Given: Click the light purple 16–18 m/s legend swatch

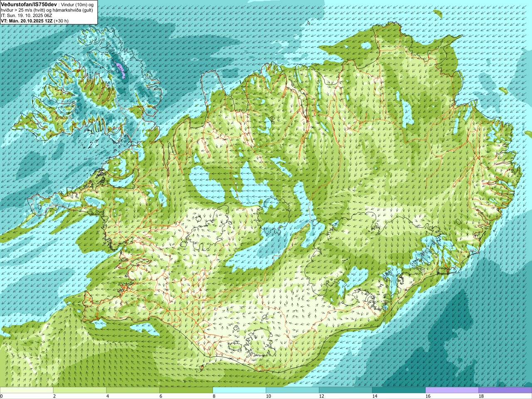Looking at the screenshot, I should 452,390.
